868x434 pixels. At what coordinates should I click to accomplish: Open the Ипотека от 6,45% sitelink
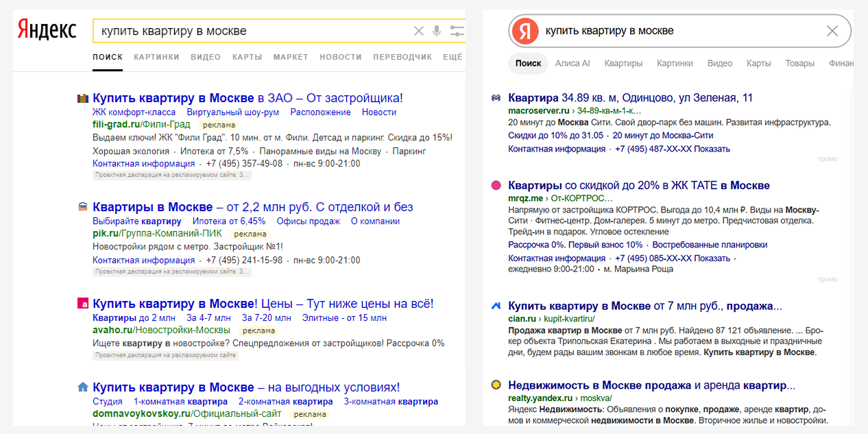(x=229, y=221)
